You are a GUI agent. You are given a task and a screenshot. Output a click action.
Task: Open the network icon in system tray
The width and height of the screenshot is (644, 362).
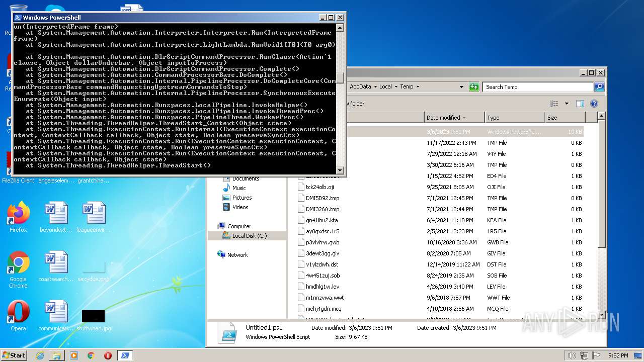[584, 355]
